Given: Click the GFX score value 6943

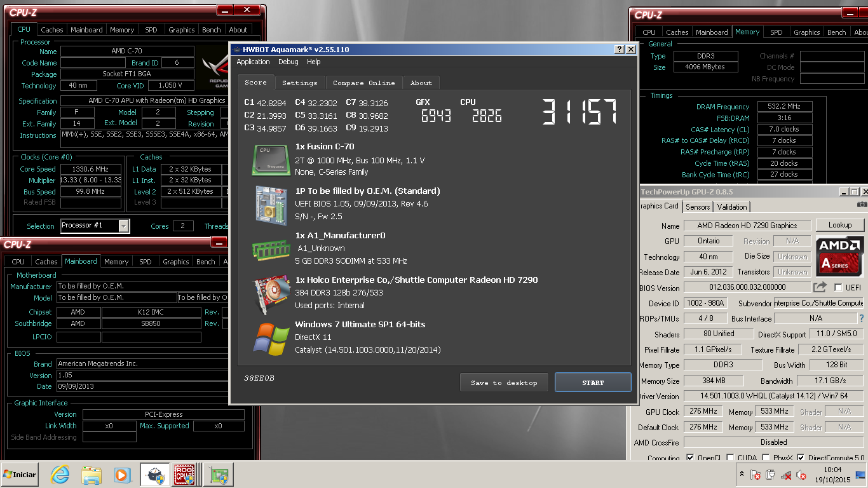Looking at the screenshot, I should point(435,116).
